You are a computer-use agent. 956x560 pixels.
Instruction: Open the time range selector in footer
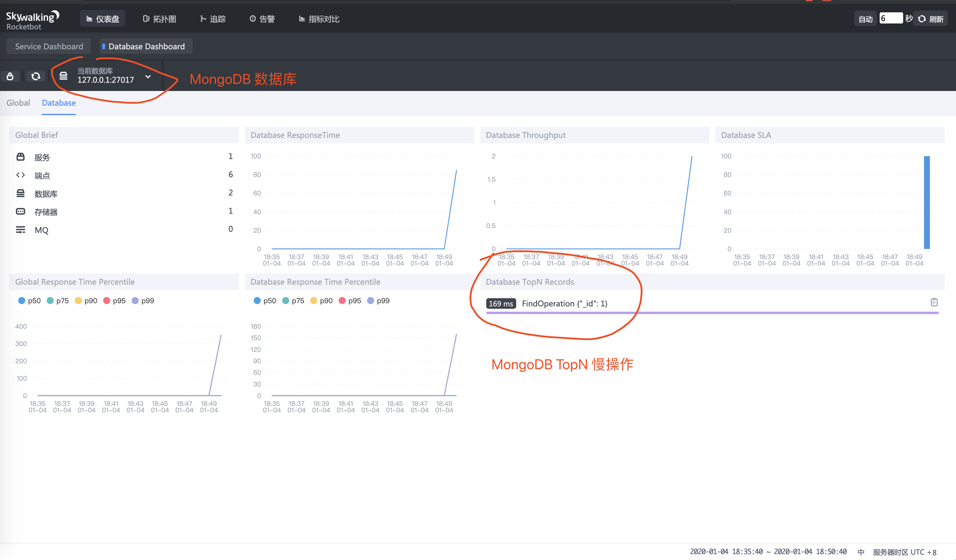pyautogui.click(x=768, y=552)
